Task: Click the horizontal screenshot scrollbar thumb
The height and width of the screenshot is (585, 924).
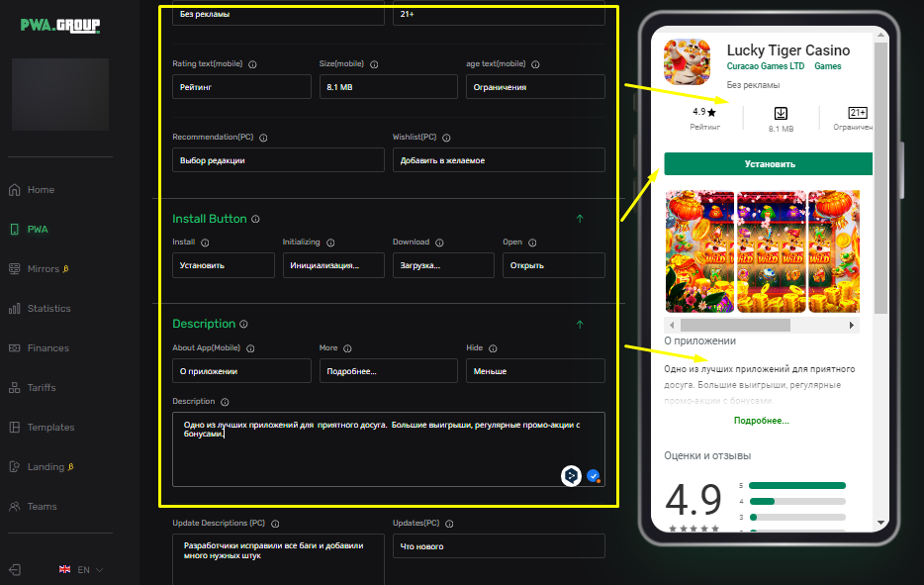Action: [x=735, y=325]
